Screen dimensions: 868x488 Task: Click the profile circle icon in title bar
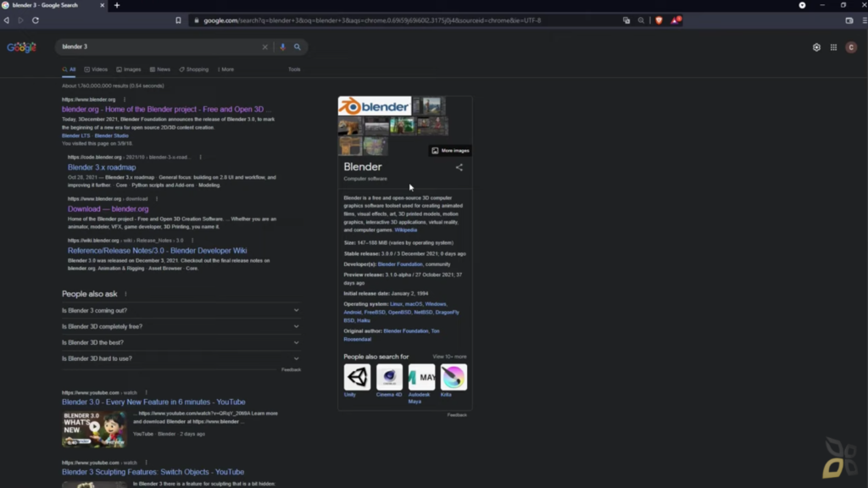tap(802, 5)
